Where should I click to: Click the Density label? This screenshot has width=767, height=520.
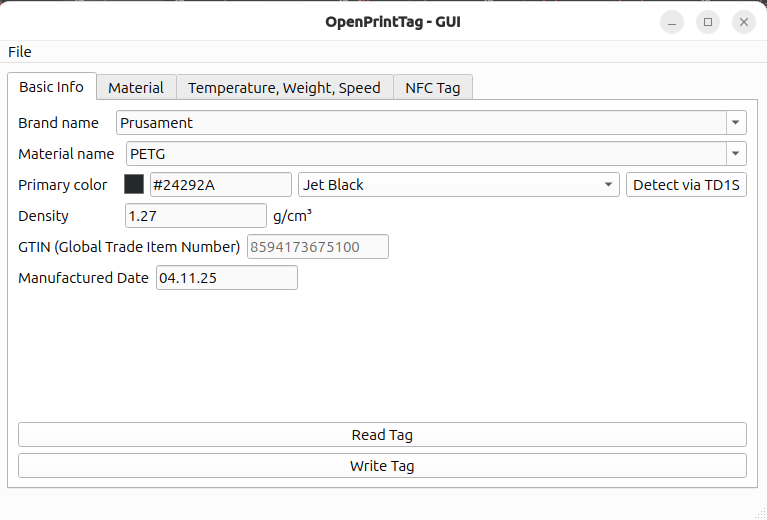pyautogui.click(x=43, y=216)
